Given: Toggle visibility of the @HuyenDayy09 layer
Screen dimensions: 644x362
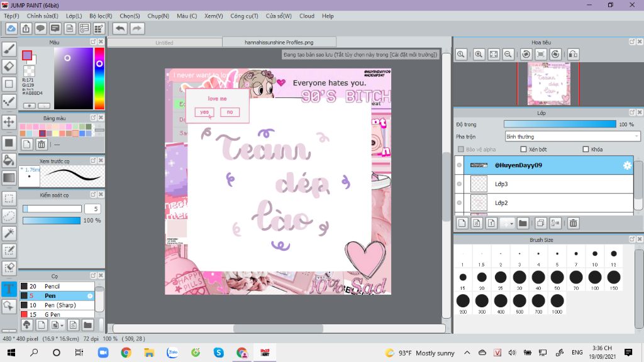Looking at the screenshot, I should (459, 165).
